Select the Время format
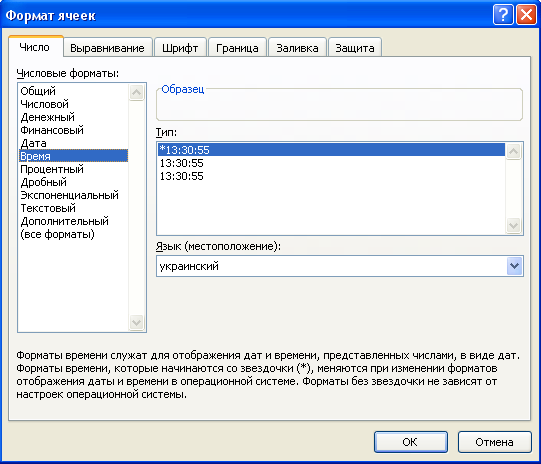The height and width of the screenshot is (464, 541). (73, 156)
